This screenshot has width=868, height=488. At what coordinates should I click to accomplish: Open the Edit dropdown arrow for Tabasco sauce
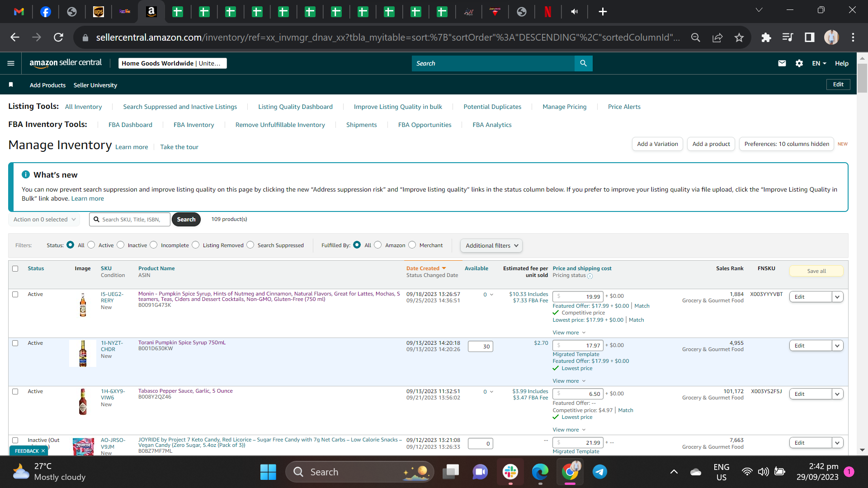tap(838, 394)
